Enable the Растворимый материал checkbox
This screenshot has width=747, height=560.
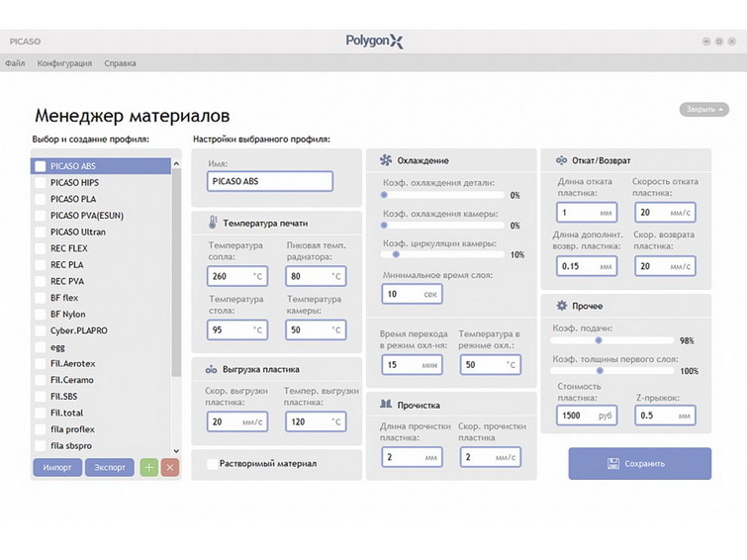[x=212, y=463]
